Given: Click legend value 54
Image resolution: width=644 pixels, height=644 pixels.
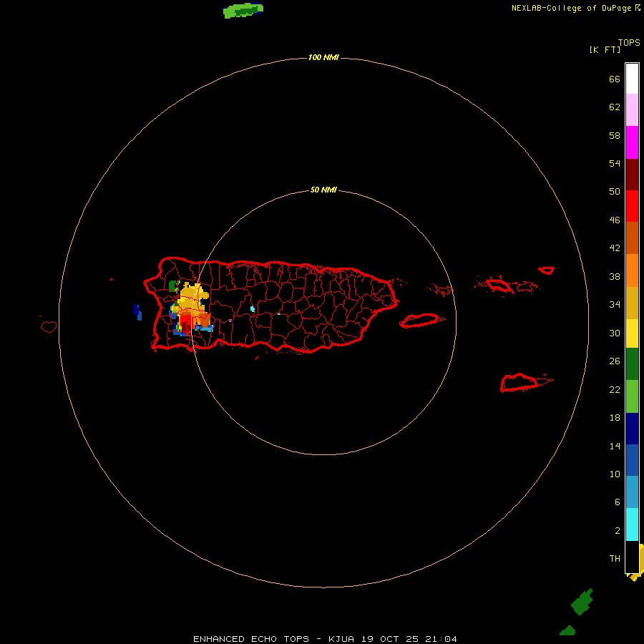Looking at the screenshot, I should [615, 163].
